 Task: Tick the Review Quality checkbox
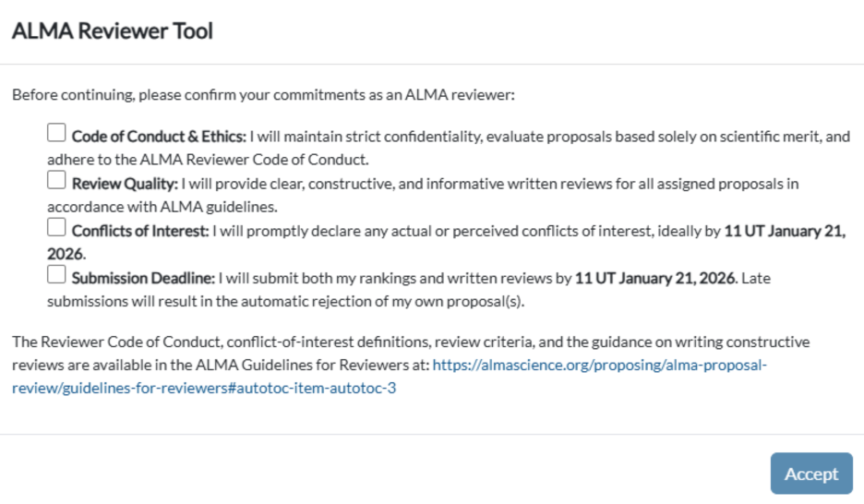[x=56, y=180]
